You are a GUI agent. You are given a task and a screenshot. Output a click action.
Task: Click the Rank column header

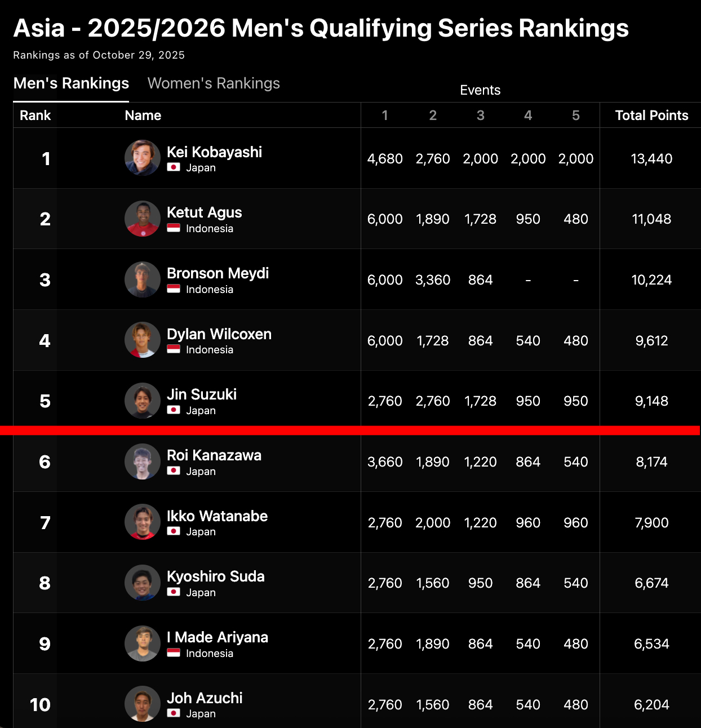click(x=35, y=116)
